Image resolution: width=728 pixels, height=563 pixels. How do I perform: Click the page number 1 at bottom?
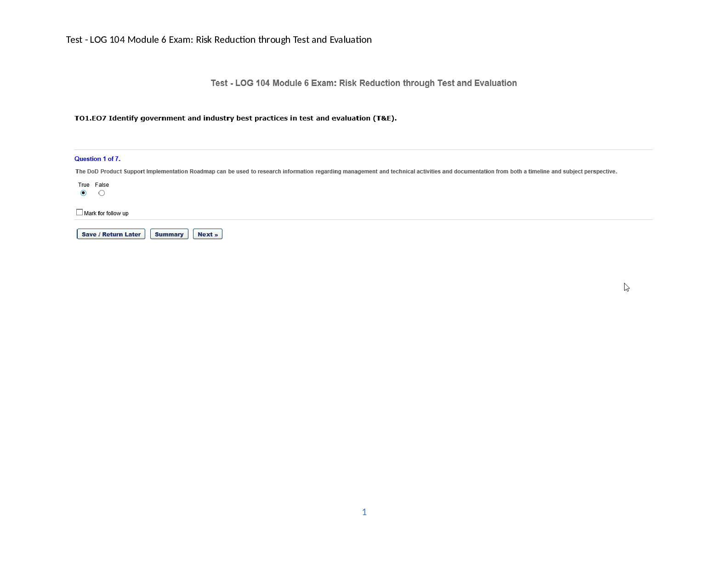coord(364,512)
